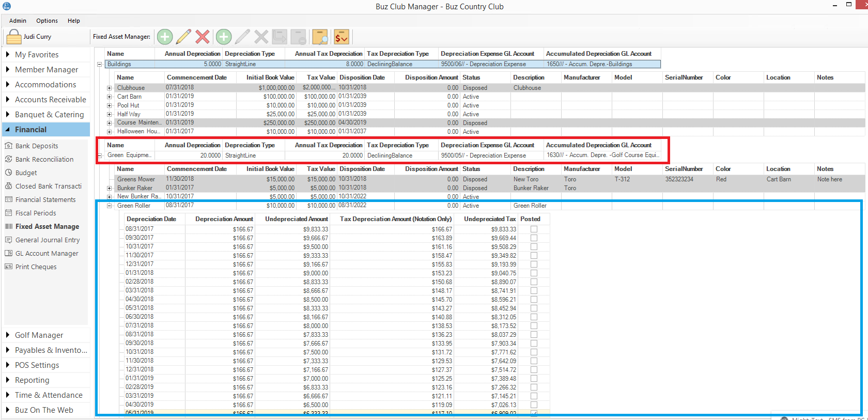Open the Options menu
This screenshot has width=868, height=420.
click(47, 21)
